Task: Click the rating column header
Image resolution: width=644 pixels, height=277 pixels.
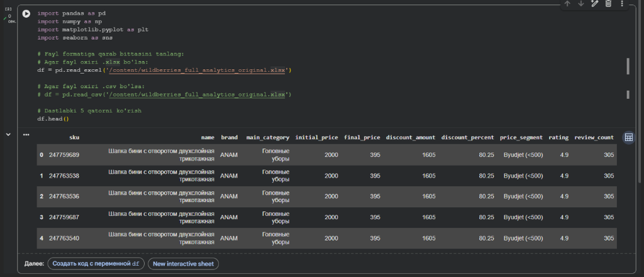Action: click(x=558, y=138)
